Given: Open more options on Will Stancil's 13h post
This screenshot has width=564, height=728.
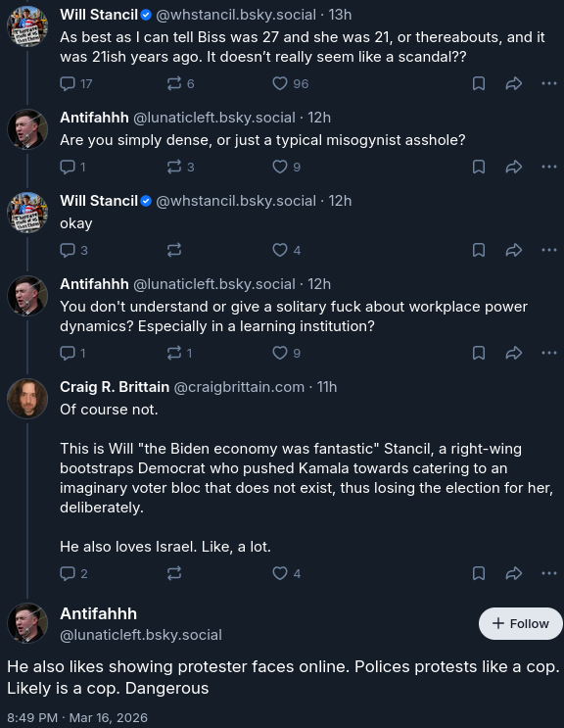Looking at the screenshot, I should [x=549, y=83].
